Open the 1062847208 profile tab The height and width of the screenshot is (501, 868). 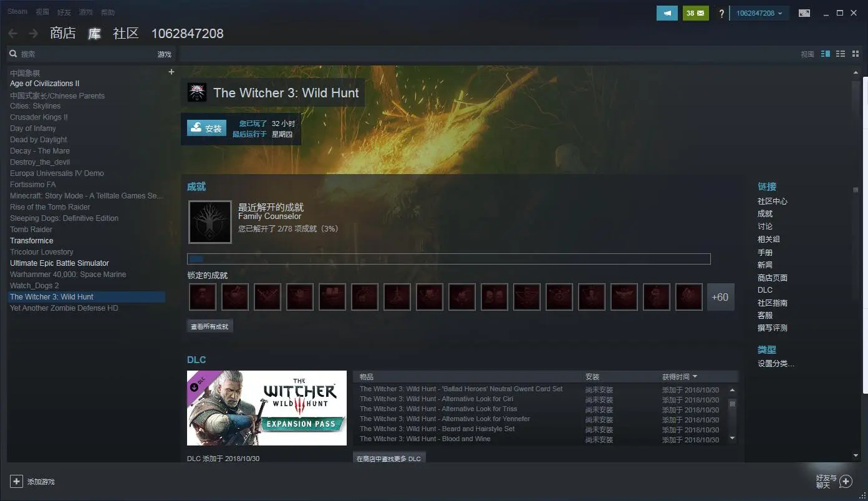[x=187, y=34]
